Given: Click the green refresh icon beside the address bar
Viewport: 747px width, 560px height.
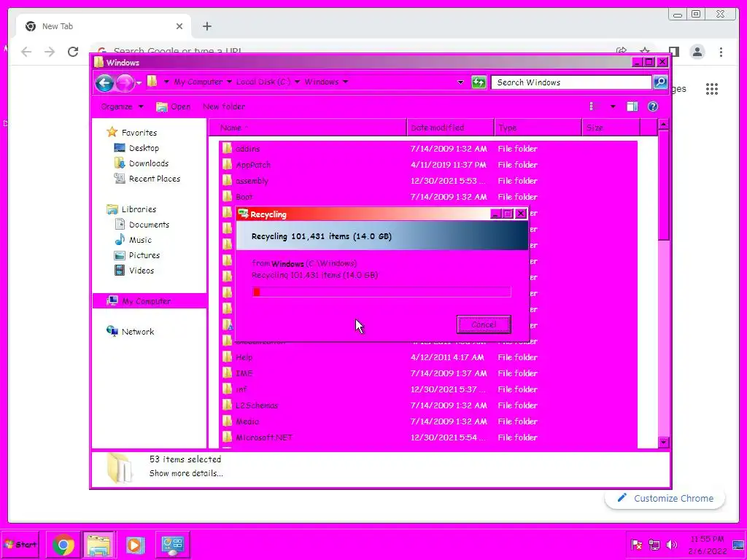Looking at the screenshot, I should click(x=479, y=82).
